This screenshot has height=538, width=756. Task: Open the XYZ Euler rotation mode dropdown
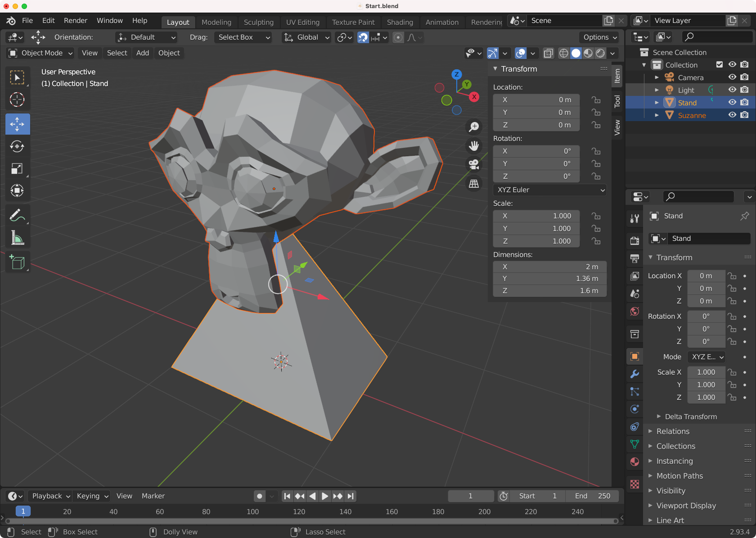tap(549, 190)
